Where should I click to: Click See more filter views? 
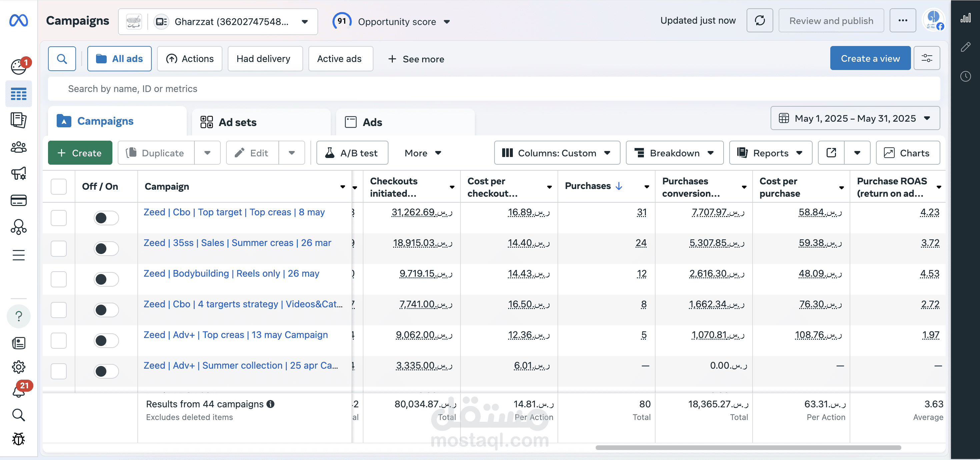(x=416, y=59)
